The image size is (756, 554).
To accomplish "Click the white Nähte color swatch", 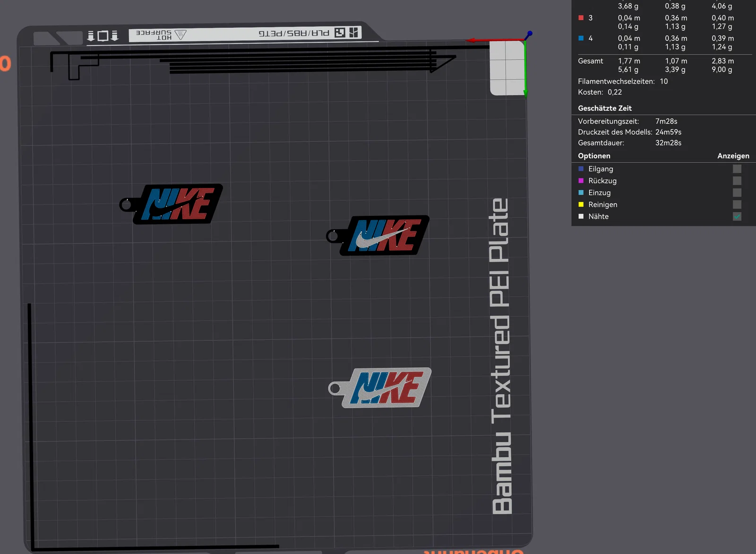I will 581,216.
